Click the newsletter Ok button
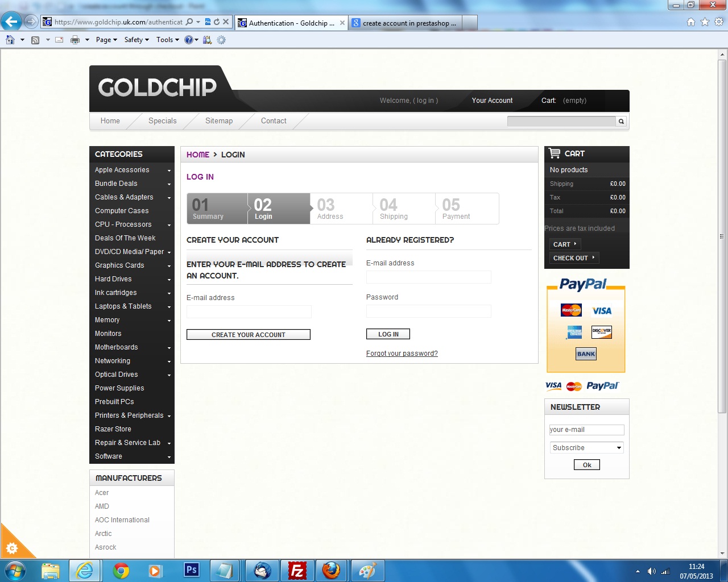728x582 pixels. tap(587, 465)
